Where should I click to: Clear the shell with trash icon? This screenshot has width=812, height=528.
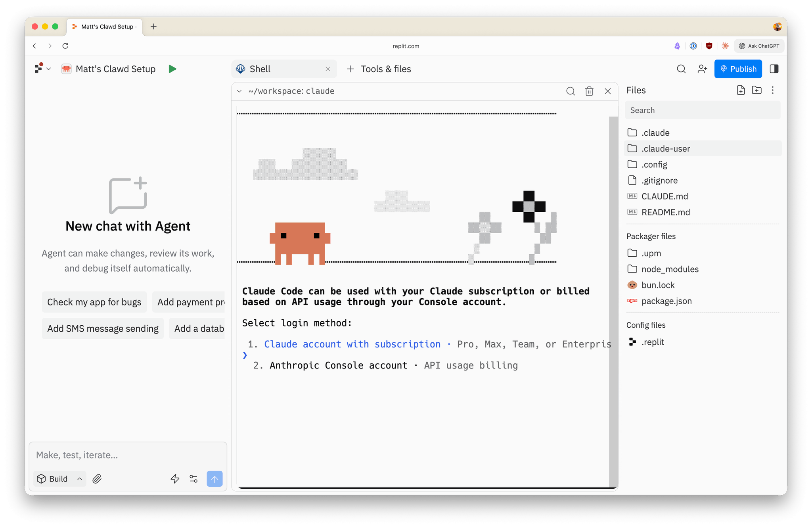point(589,91)
